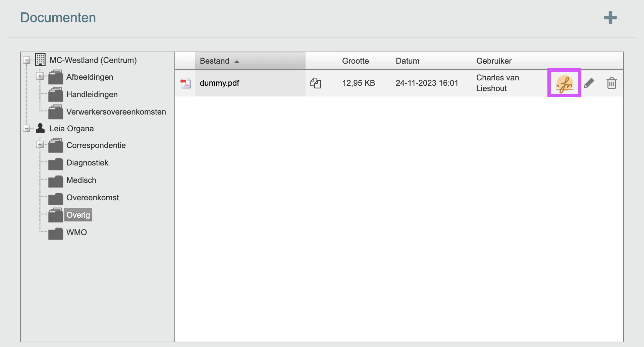The image size is (644, 347).
Task: Open the Overeenkomst folder
Action: [93, 198]
